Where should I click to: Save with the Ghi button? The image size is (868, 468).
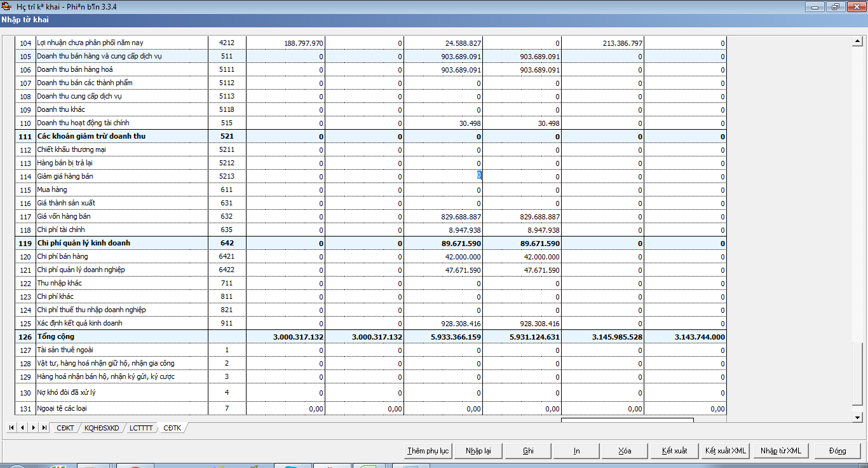point(527,451)
